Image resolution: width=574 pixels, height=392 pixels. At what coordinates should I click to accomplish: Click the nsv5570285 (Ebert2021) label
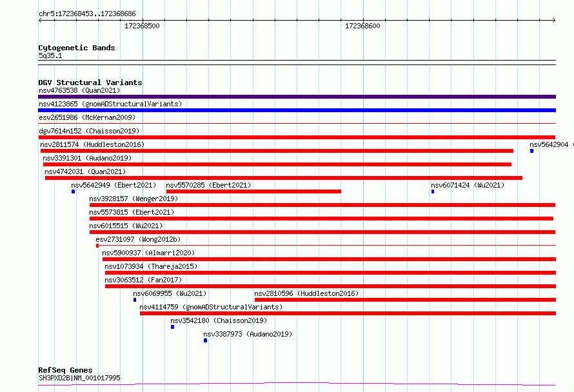pyautogui.click(x=208, y=185)
